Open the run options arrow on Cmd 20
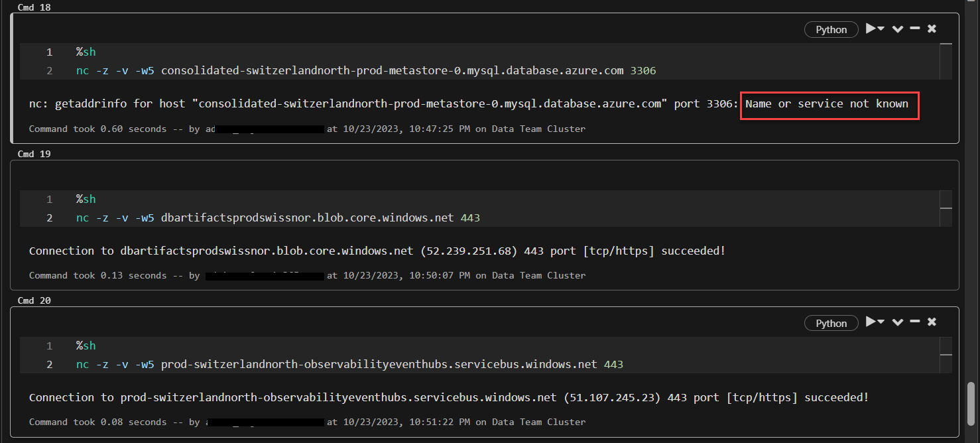Image resolution: width=980 pixels, height=443 pixels. pyautogui.click(x=880, y=322)
